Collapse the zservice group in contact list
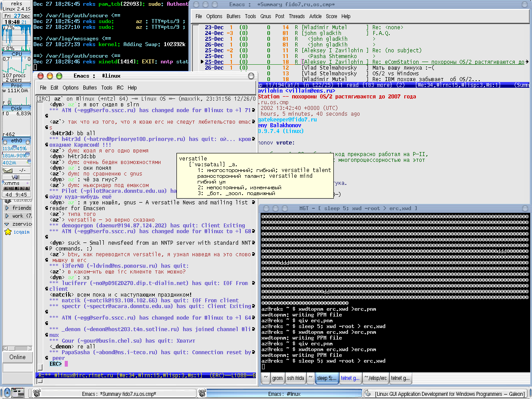The height and width of the screenshot is (399, 532). tap(7, 224)
